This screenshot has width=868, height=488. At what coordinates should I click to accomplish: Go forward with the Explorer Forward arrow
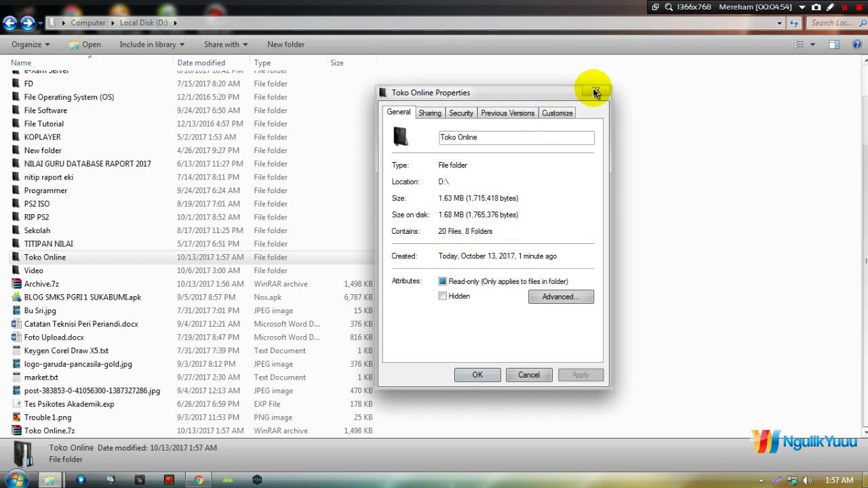pos(28,23)
